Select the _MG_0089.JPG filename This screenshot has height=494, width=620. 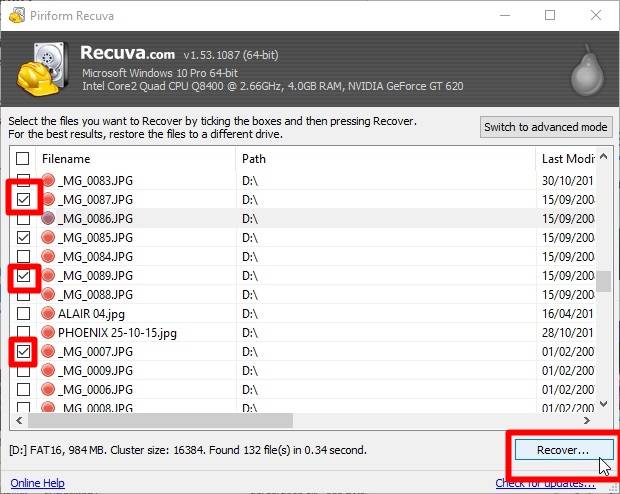(x=95, y=276)
